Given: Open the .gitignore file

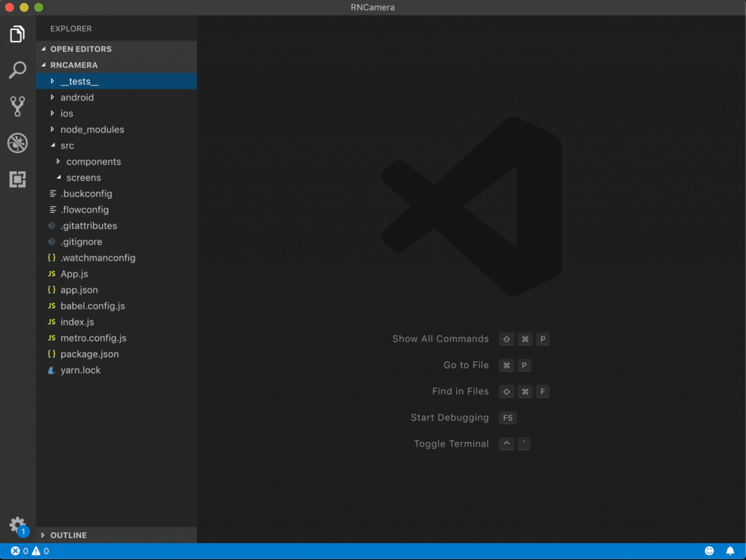Looking at the screenshot, I should [x=81, y=242].
